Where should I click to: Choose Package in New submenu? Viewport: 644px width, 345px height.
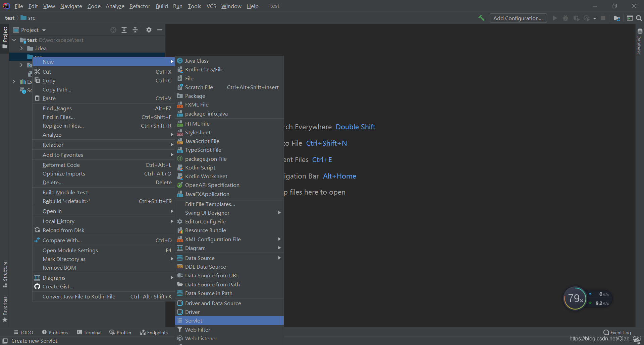pyautogui.click(x=229, y=96)
